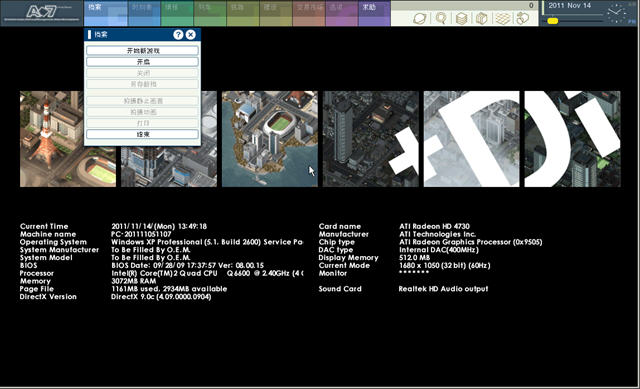This screenshot has width=640, height=389.
Task: Click 开始新游戏 (start new game) button
Action: [142, 51]
